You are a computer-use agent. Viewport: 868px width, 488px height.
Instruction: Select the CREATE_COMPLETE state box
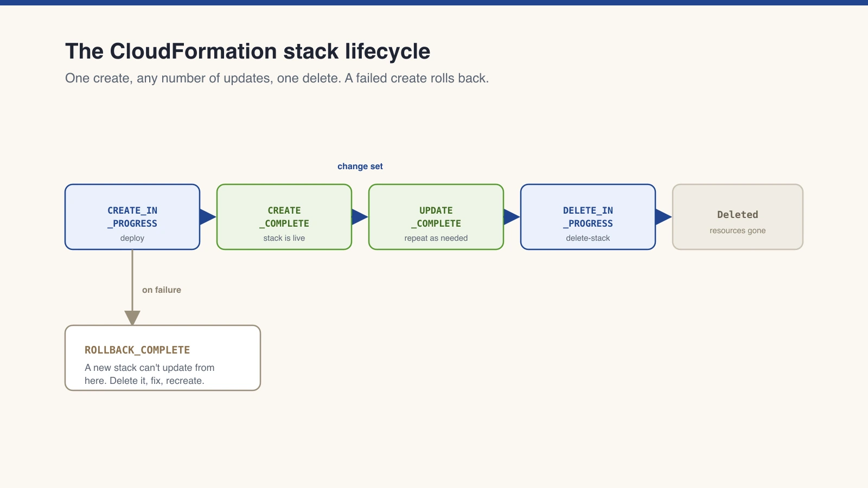click(x=284, y=217)
